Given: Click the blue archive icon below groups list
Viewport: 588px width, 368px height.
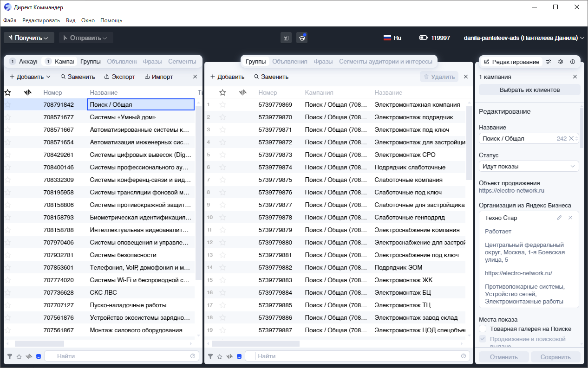Looking at the screenshot, I should coord(239,356).
